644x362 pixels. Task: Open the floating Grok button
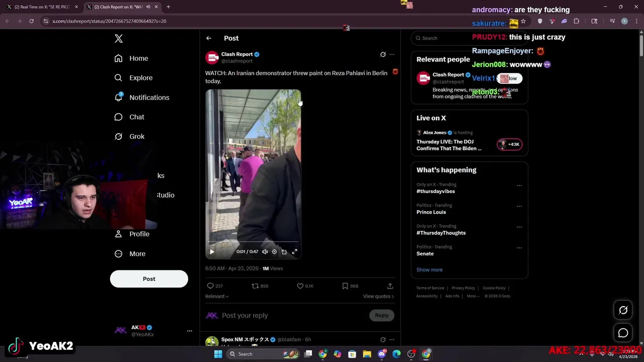623,311
